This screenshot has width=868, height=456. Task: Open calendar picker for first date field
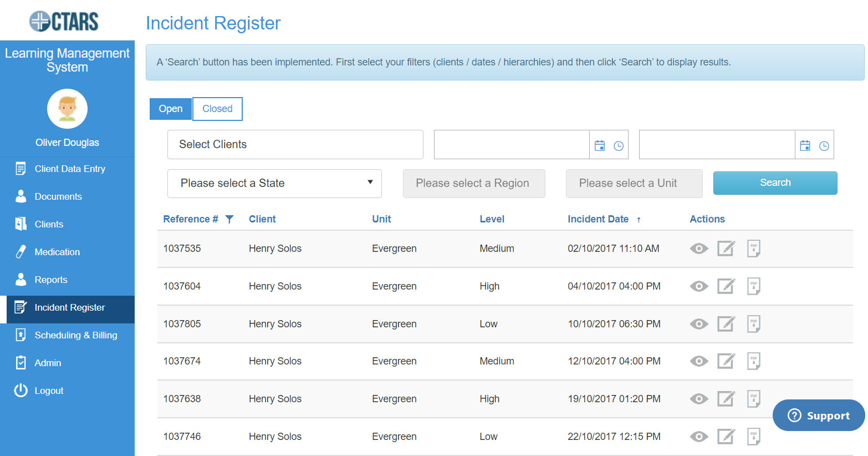[x=600, y=146]
